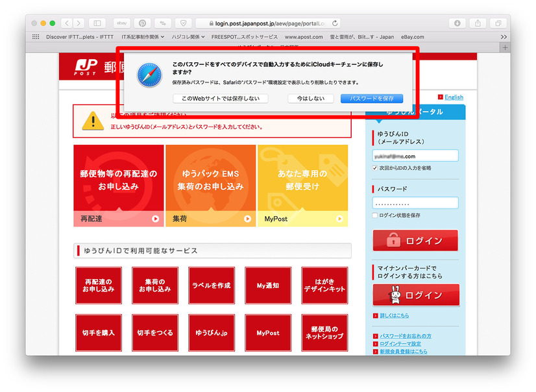Open ログインテーマ設定 link
The height and width of the screenshot is (392, 536).
[x=400, y=344]
